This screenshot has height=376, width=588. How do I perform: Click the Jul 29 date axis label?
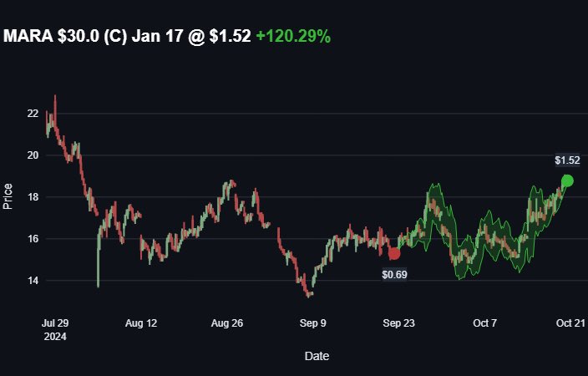55,323
